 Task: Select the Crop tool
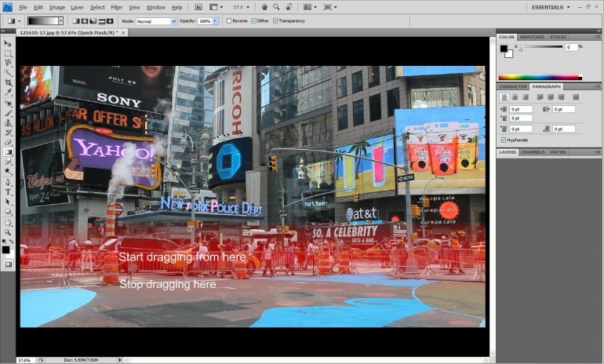click(x=8, y=82)
